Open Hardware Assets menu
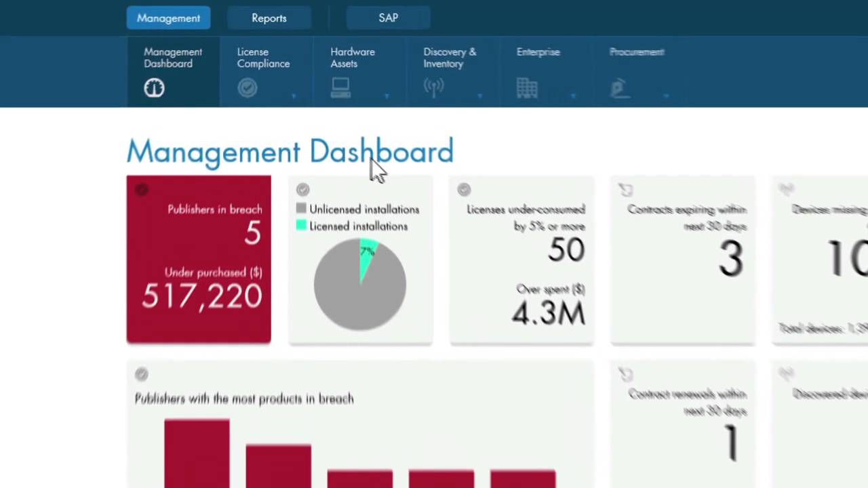Image resolution: width=868 pixels, height=488 pixels. (x=359, y=73)
